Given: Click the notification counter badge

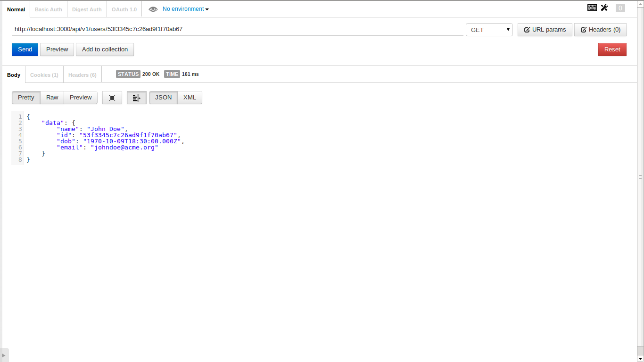Looking at the screenshot, I should (620, 8).
